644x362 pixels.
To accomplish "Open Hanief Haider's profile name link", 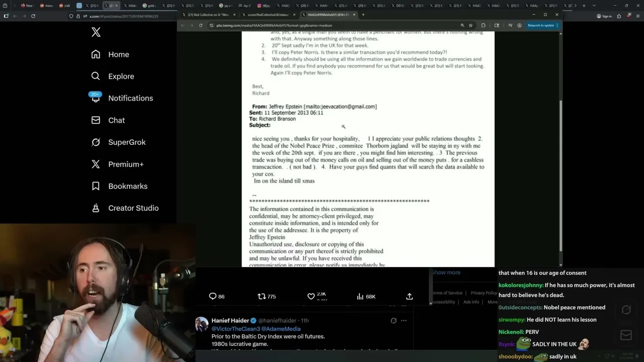I will point(230,320).
